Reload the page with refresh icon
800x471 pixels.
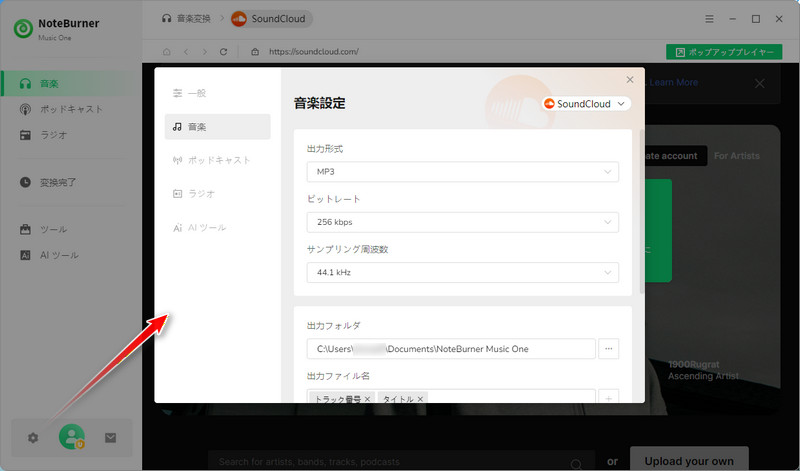pos(223,52)
